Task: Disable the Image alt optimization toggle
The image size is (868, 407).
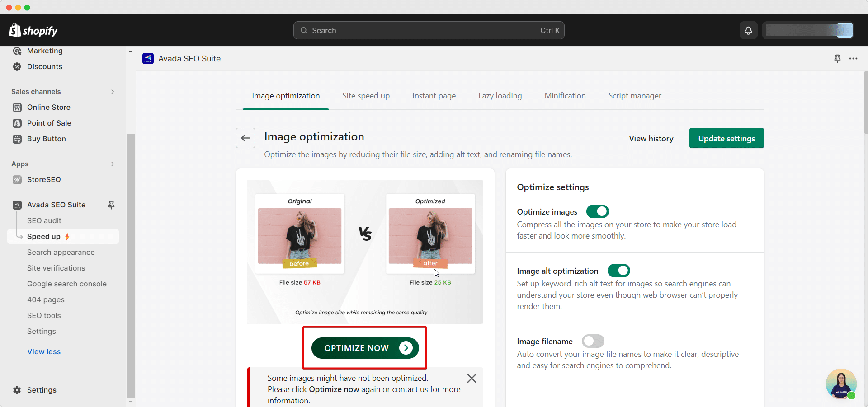Action: click(x=619, y=271)
